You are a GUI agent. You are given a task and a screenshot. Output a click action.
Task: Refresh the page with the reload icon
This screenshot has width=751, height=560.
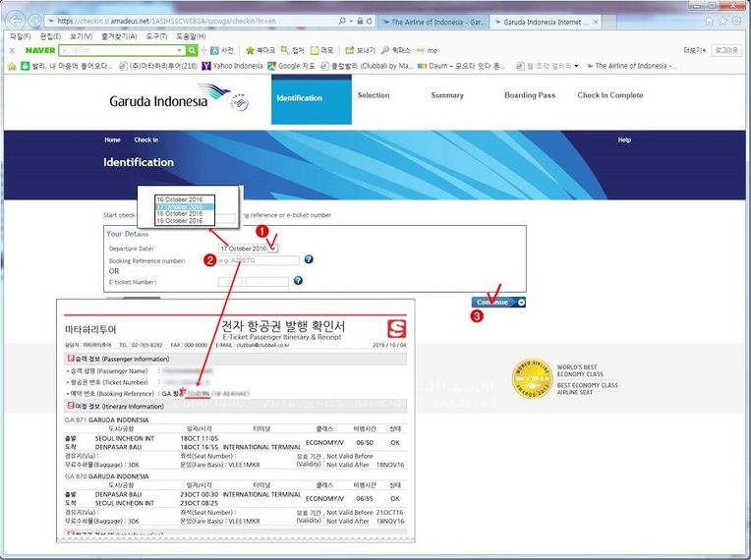pyautogui.click(x=369, y=21)
